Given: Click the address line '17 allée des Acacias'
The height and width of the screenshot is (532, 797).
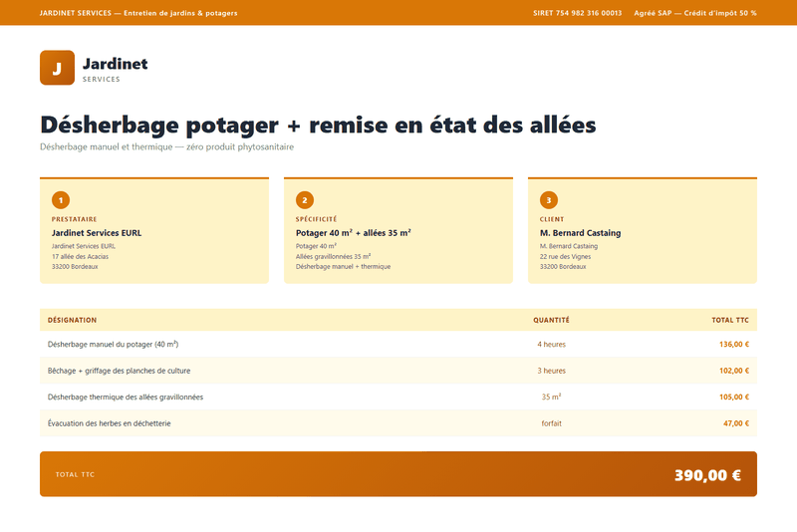Looking at the screenshot, I should (x=80, y=257).
